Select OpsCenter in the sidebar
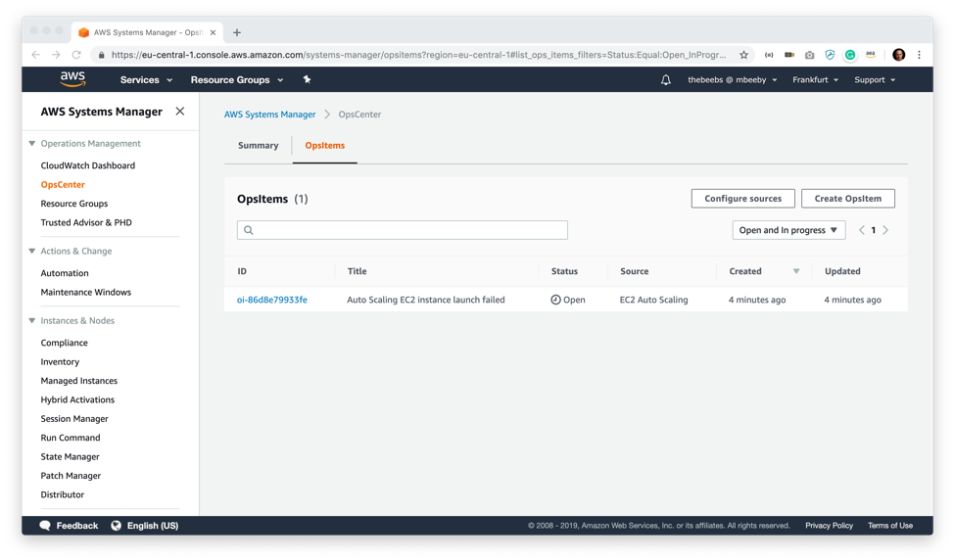Viewport: 954px width, 560px height. (x=63, y=184)
